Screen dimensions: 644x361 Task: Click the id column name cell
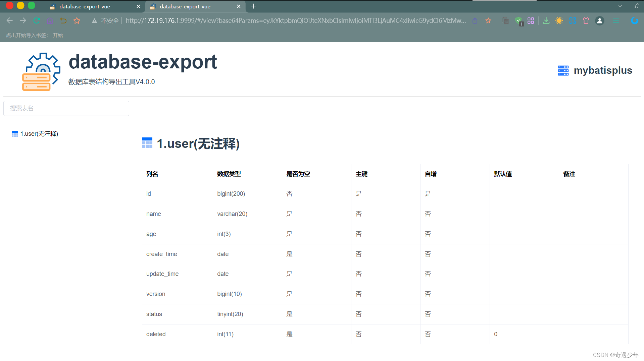pyautogui.click(x=178, y=194)
